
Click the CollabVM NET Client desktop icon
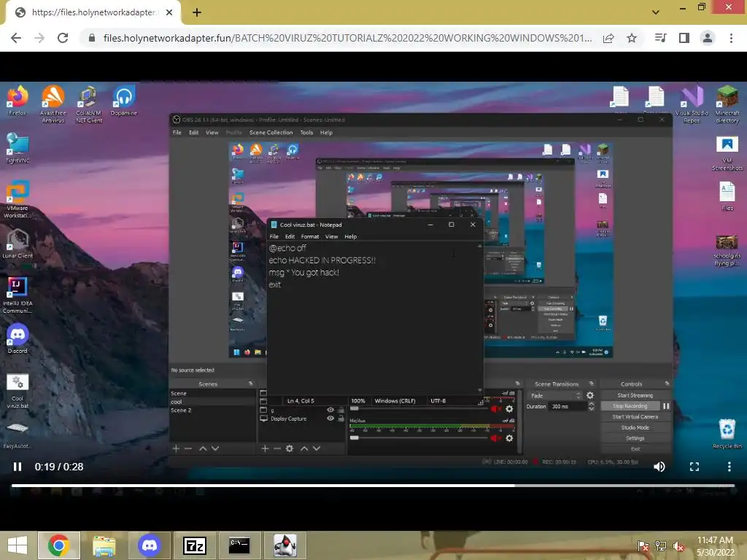(88, 104)
